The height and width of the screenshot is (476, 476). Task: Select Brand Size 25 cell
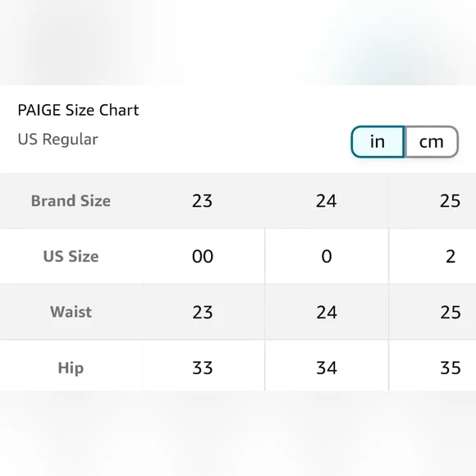433,201
